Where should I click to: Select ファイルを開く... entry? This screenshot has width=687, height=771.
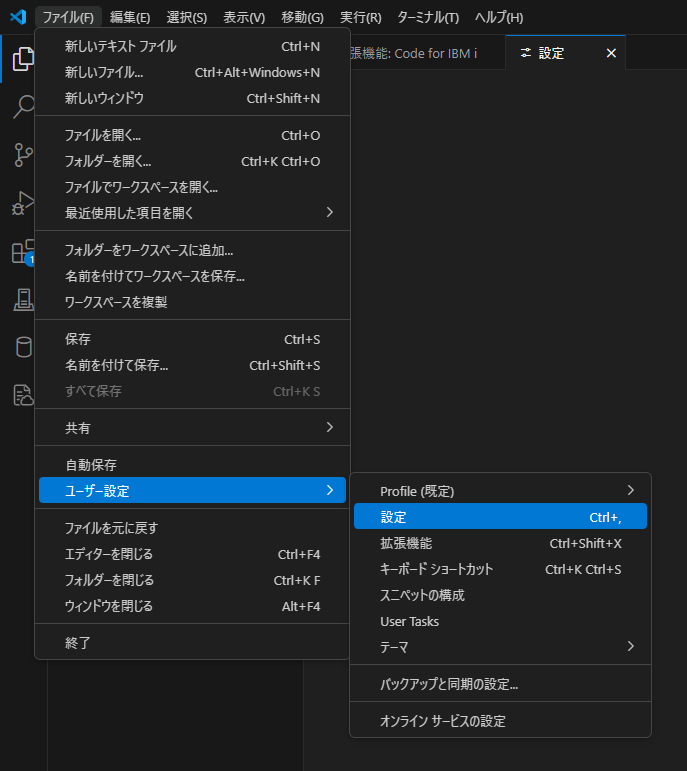(192, 135)
